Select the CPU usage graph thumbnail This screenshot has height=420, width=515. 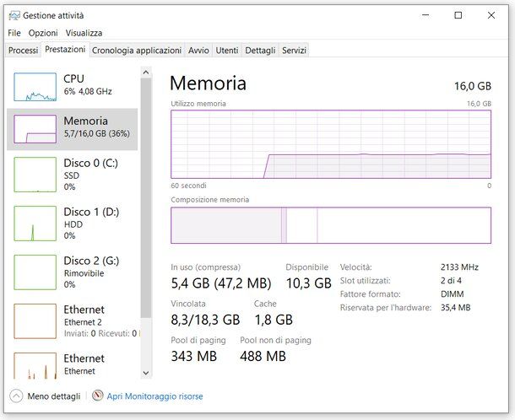(35, 85)
